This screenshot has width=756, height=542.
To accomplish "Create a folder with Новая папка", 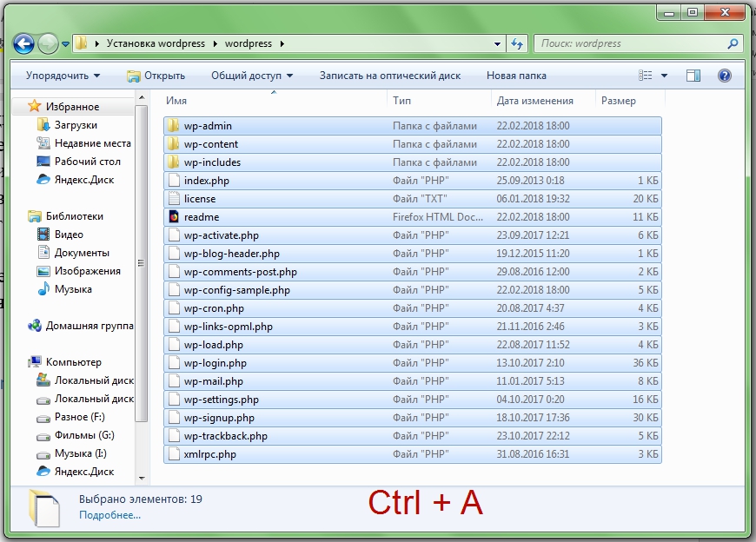I will [x=516, y=76].
